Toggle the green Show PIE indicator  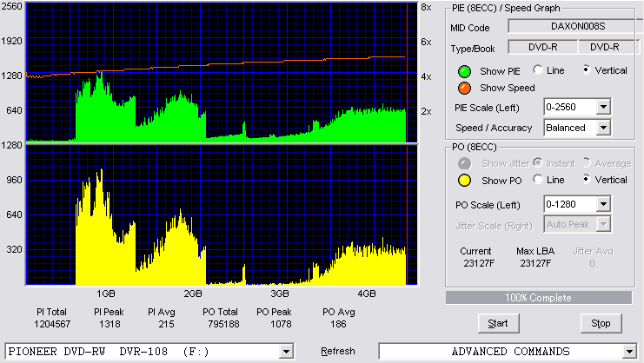coord(464,71)
